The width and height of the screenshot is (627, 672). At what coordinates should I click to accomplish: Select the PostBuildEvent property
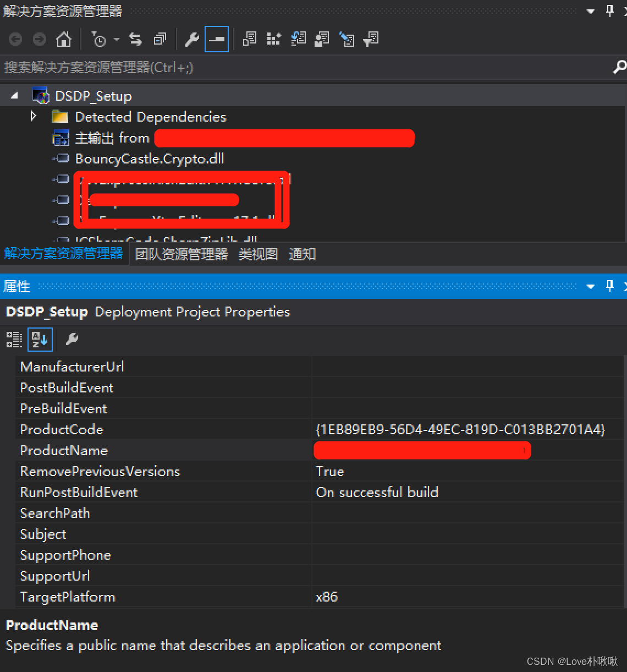click(x=67, y=388)
